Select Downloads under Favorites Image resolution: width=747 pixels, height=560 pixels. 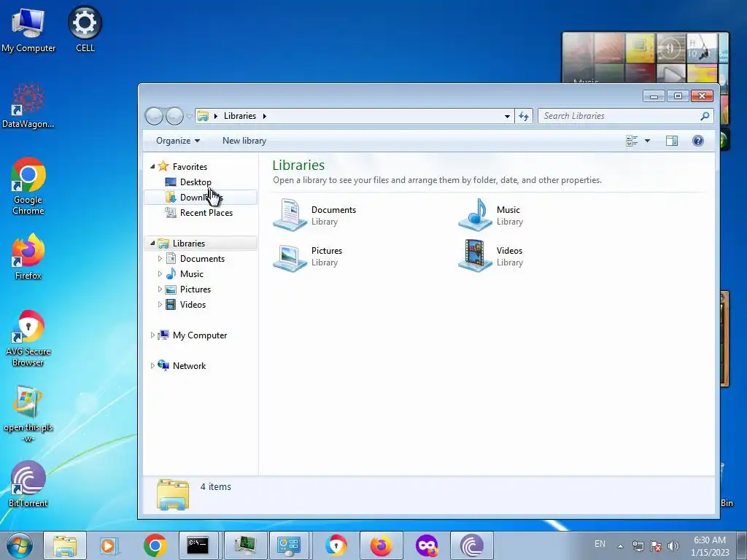click(x=200, y=197)
